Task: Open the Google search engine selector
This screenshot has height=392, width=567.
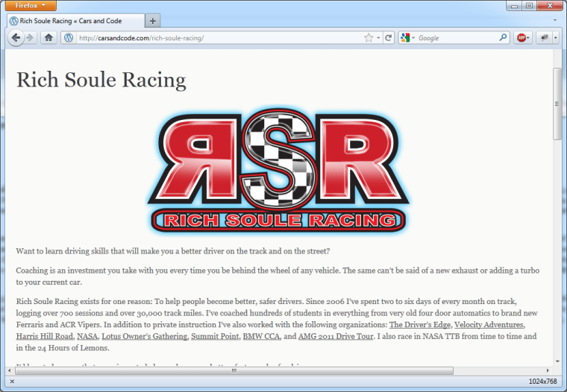Action: click(407, 38)
